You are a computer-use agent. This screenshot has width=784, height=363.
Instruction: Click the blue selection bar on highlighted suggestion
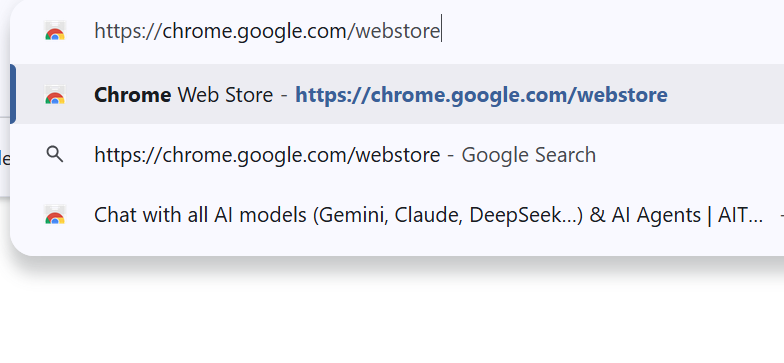pyautogui.click(x=12, y=94)
